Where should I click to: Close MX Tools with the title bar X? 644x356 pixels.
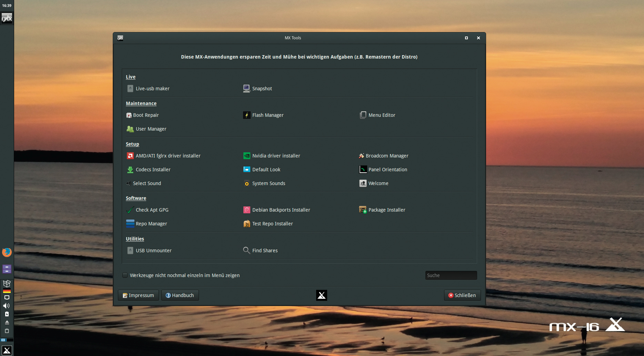tap(479, 38)
